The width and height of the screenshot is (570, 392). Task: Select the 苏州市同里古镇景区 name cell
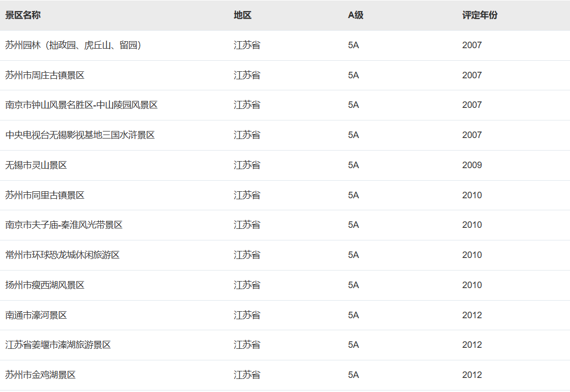tap(45, 195)
